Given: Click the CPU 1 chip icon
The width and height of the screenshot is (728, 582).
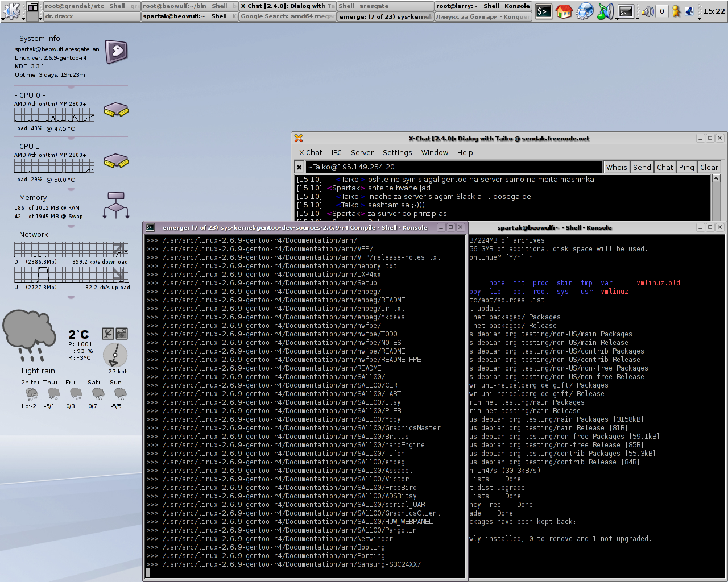Looking at the screenshot, I should click(x=117, y=161).
